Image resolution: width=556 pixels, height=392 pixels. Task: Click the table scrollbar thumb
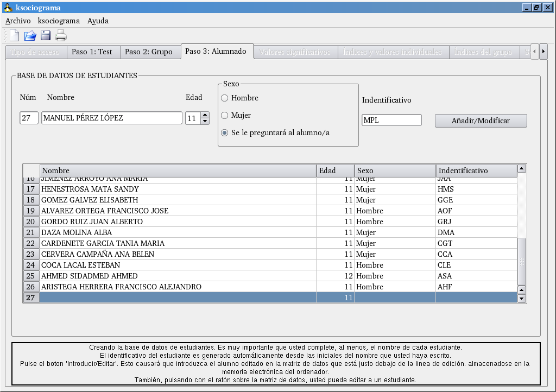[x=522, y=262]
